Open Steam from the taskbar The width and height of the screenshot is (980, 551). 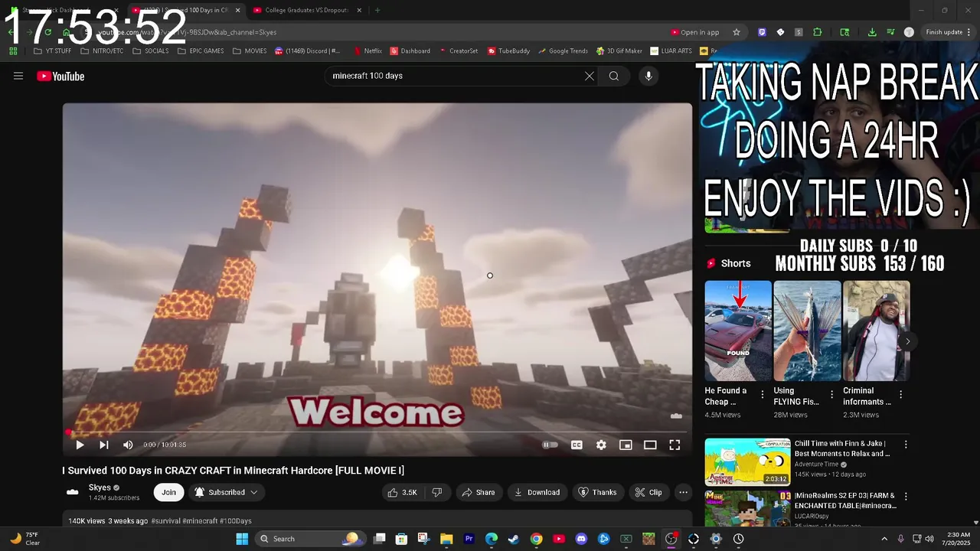point(514,539)
